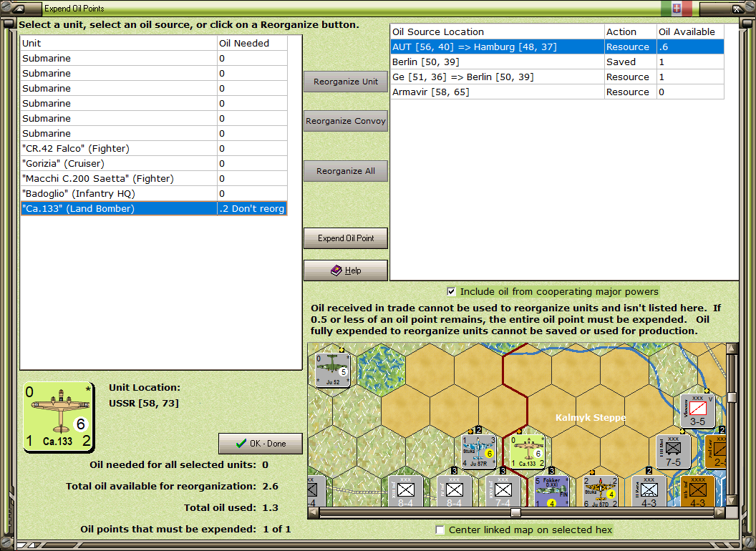756x551 pixels.
Task: Click the Reorganize Unit button
Action: coord(346,82)
